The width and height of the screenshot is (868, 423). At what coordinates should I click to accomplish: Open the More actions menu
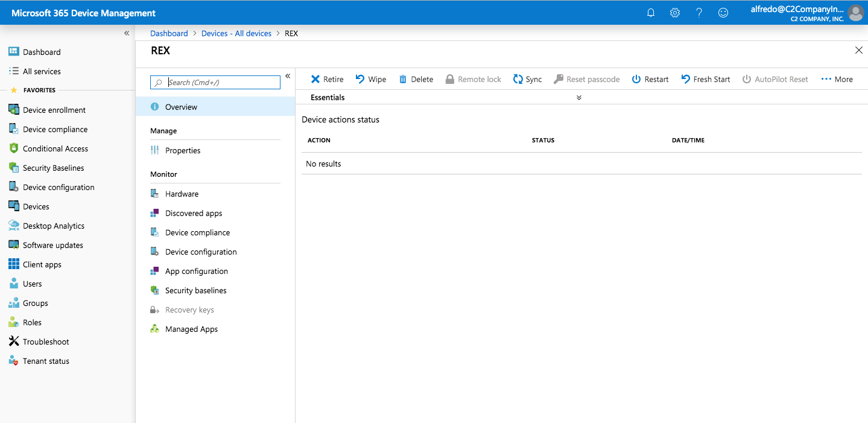click(x=837, y=79)
